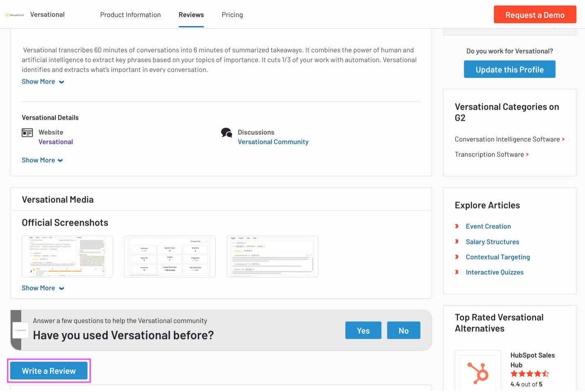Switch to the Reviews tab
Screen dimensions: 585x392
coord(191,15)
